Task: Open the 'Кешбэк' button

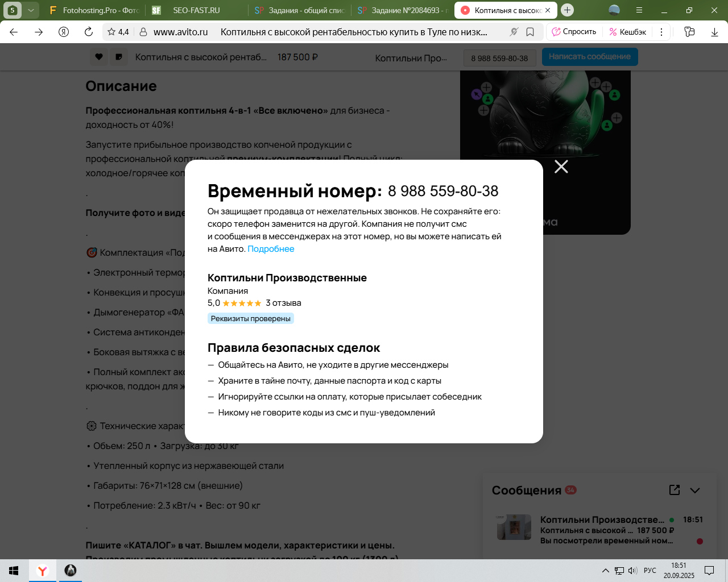Action: pos(628,32)
